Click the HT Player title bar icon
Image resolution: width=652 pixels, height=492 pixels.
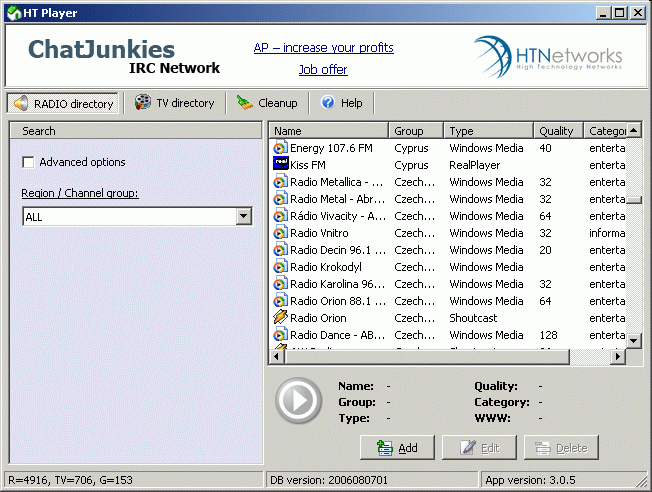click(x=14, y=13)
